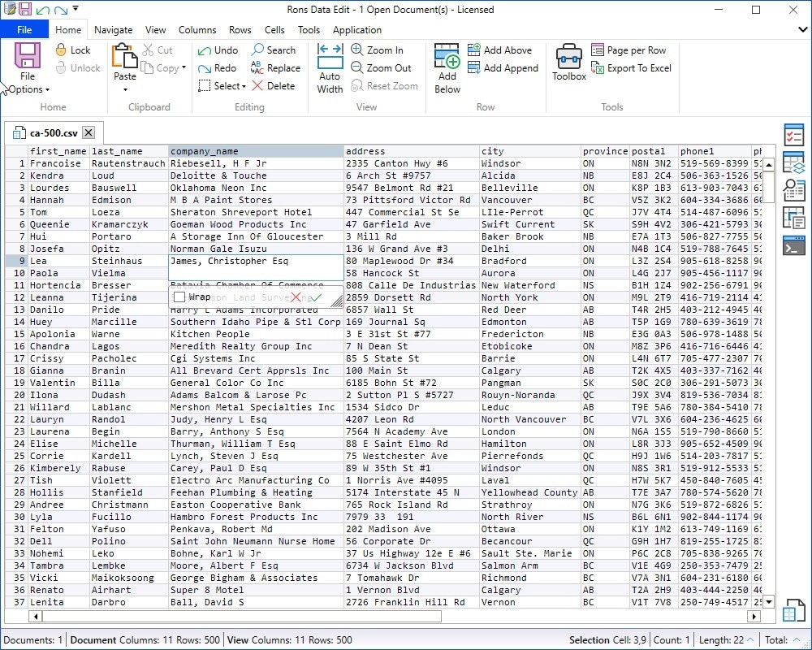Viewport: 812px width, 650px height.
Task: Open the Tools ribbon tab
Action: [x=309, y=30]
